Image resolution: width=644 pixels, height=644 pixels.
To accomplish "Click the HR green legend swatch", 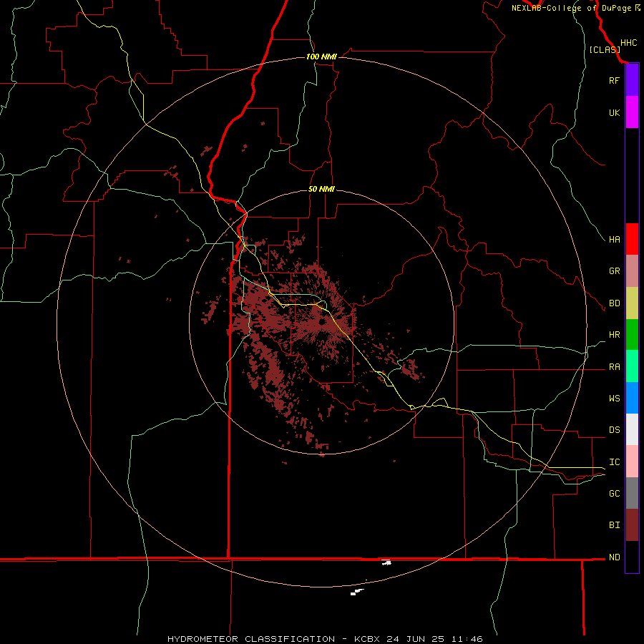I will [632, 335].
